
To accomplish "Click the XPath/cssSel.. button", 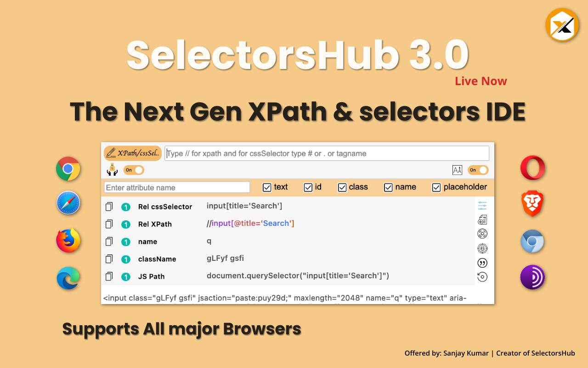I will (x=133, y=153).
